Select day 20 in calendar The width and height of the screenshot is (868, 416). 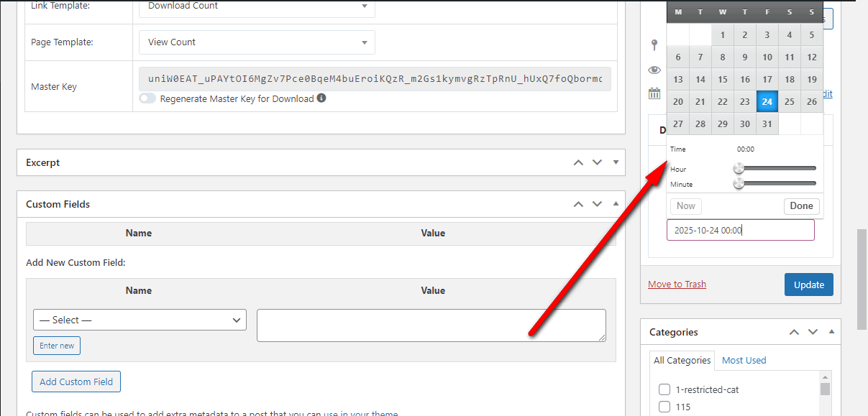coord(678,102)
